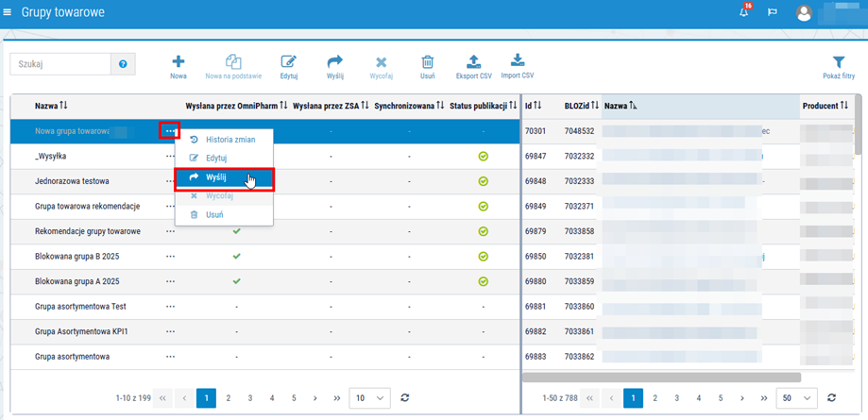Viewport: 868px width, 420px height.
Task: Click the horizontal scrollbar of right table
Action: click(661, 378)
